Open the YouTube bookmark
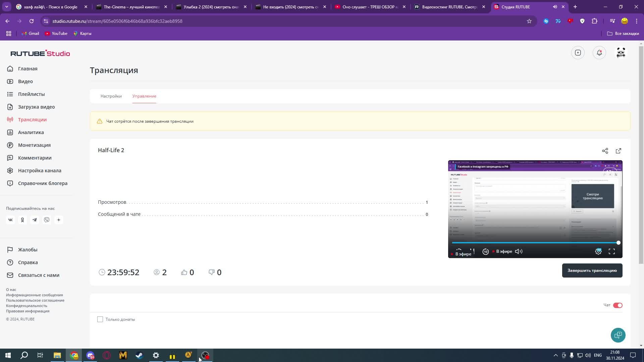 click(56, 34)
